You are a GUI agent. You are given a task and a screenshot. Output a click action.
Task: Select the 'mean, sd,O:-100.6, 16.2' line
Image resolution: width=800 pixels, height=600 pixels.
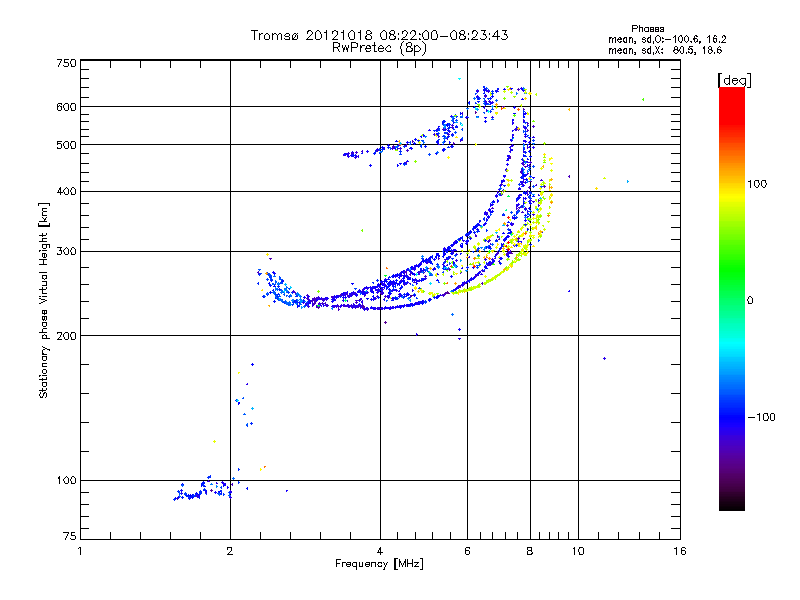tap(667, 39)
